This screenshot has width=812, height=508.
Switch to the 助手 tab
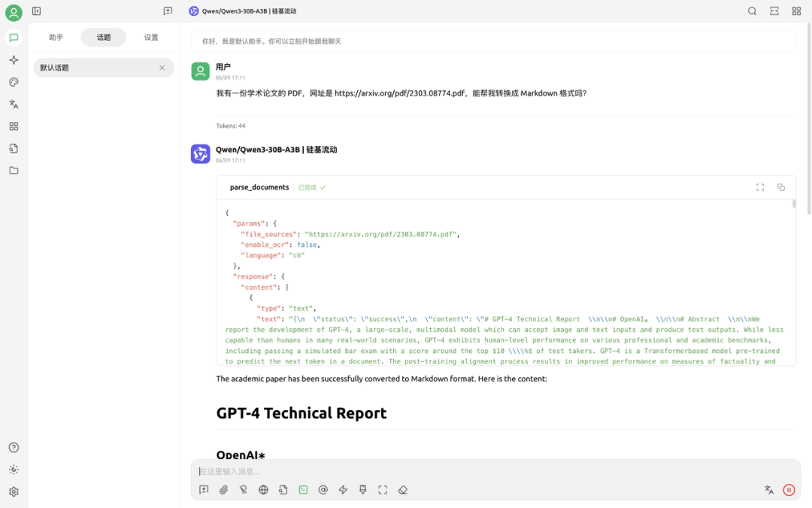pos(56,38)
